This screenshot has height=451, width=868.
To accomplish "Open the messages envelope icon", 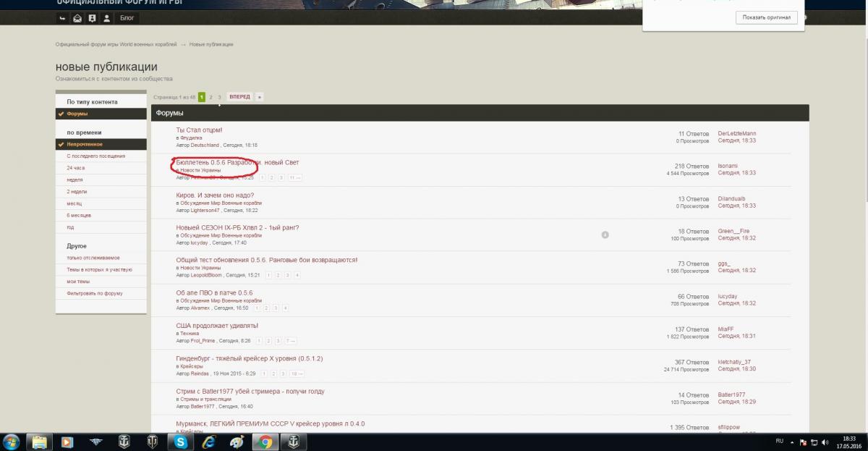I will (x=77, y=18).
